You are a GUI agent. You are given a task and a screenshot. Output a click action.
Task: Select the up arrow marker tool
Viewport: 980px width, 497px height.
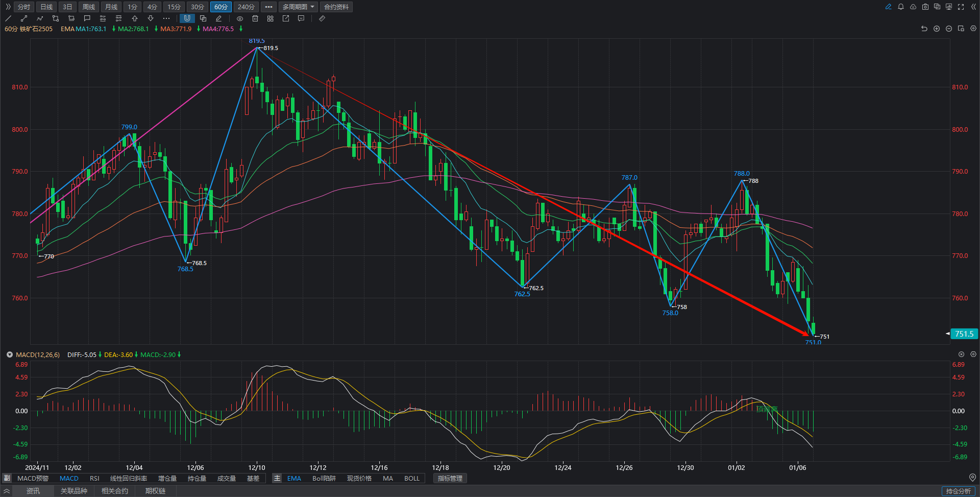coord(135,18)
